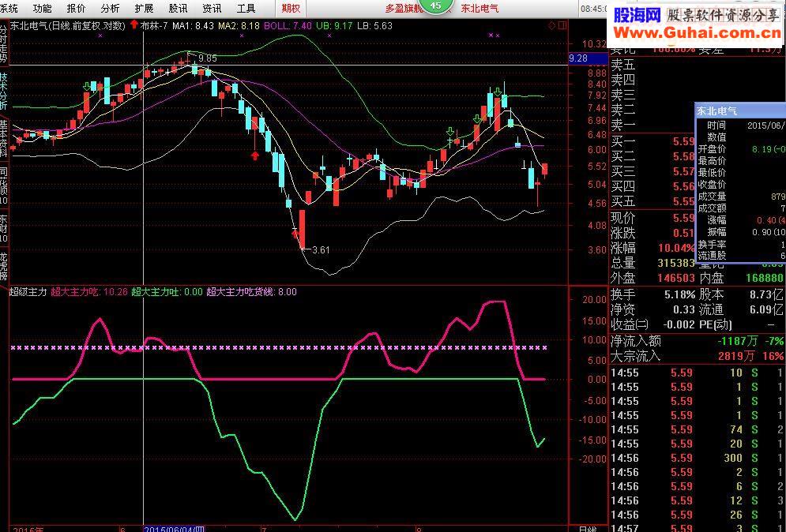Click the 14:55 trade row with volume 74
This screenshot has height=532, width=786.
click(698, 429)
